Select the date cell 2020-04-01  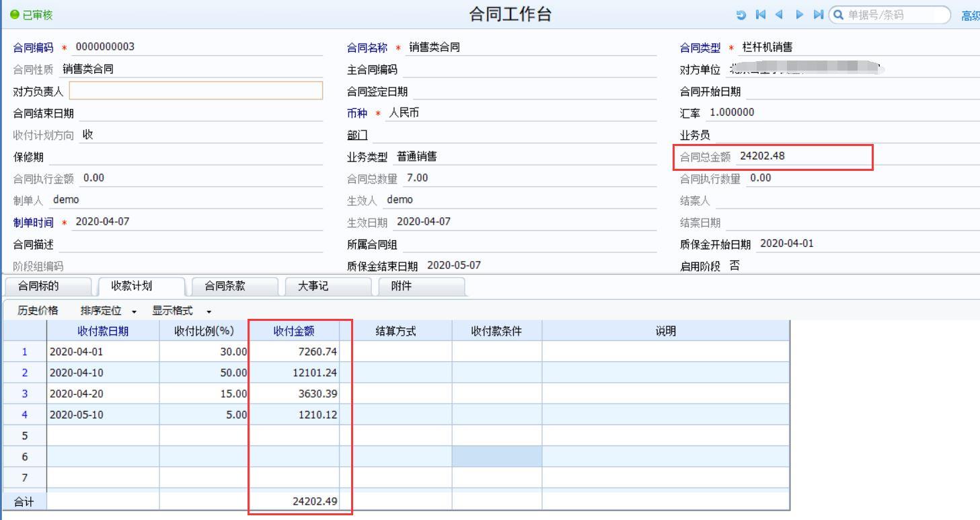(103, 351)
